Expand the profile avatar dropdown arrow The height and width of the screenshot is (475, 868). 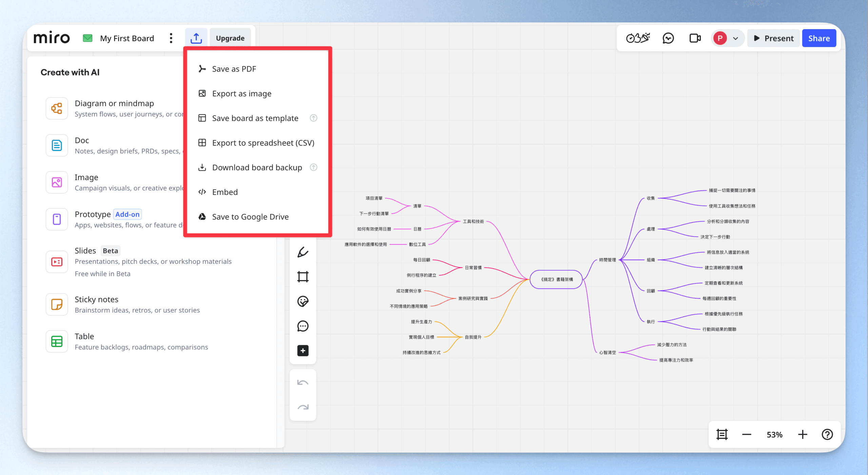coord(735,38)
